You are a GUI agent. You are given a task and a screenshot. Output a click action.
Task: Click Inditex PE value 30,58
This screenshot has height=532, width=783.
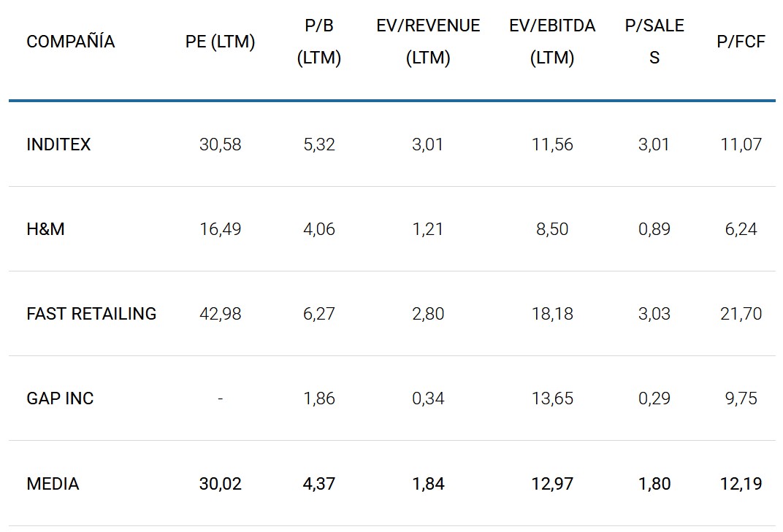coord(220,144)
